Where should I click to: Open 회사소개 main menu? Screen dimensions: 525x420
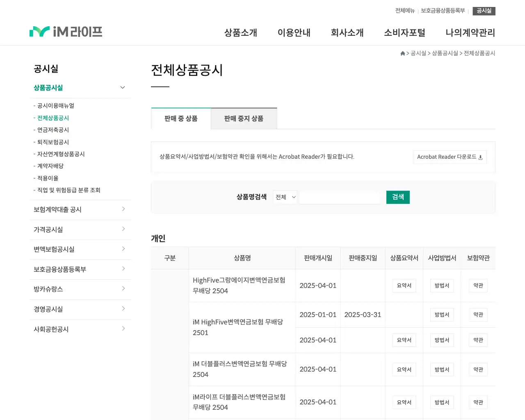click(347, 33)
